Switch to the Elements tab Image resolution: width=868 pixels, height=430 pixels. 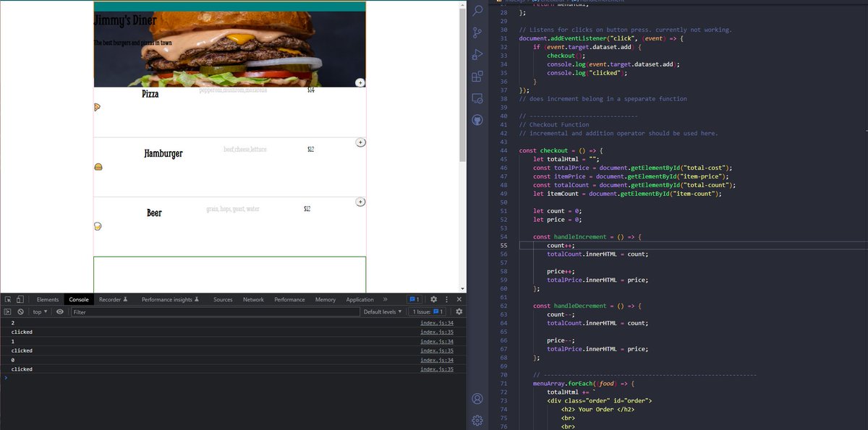point(48,299)
